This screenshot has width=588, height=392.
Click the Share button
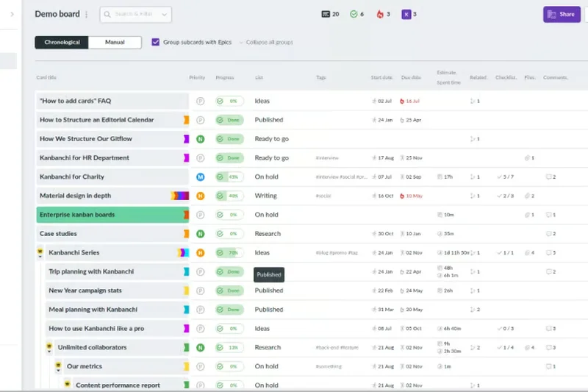[562, 14]
